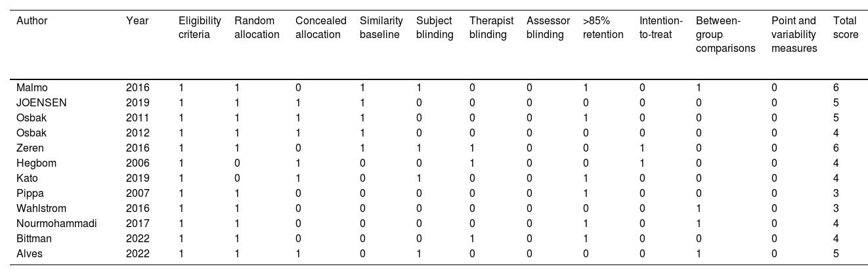The height and width of the screenshot is (275, 868).
Task: Click the '>85% retention' header
Action: [603, 28]
